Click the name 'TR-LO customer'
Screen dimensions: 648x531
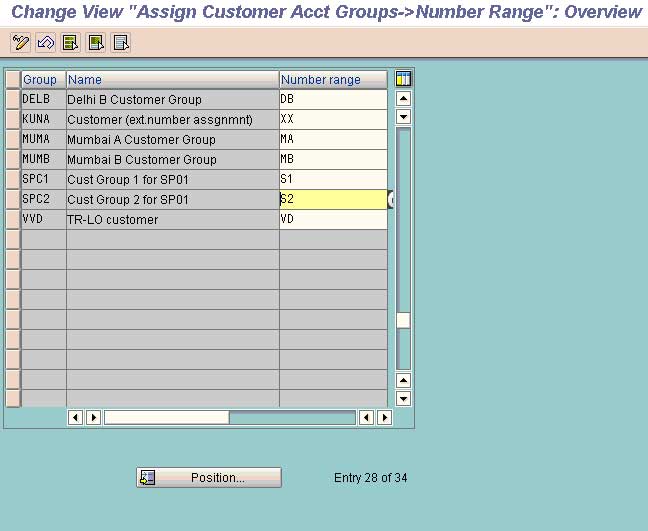click(112, 219)
